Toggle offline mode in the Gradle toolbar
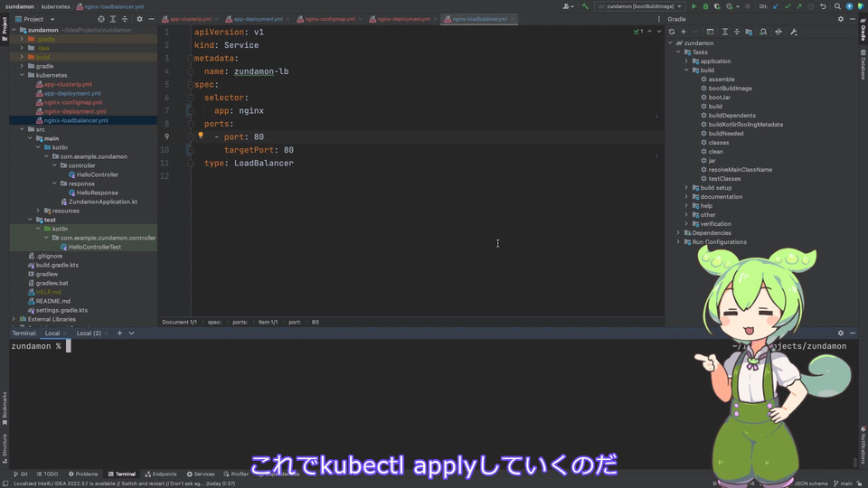868x488 pixels. [x=778, y=33]
